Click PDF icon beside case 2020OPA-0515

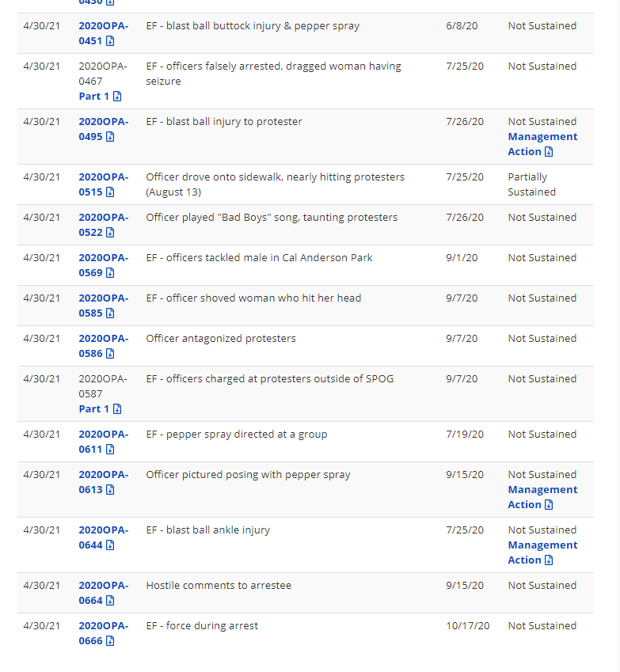coord(110,192)
